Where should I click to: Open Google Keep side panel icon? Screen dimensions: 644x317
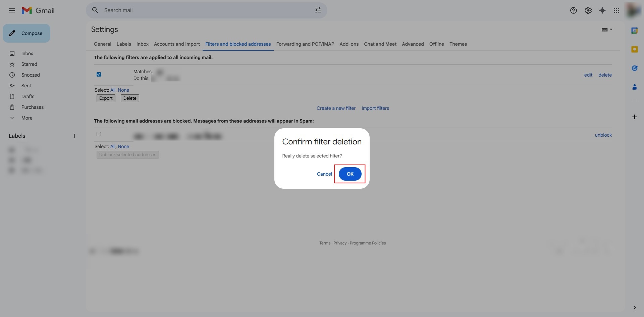coord(634,49)
